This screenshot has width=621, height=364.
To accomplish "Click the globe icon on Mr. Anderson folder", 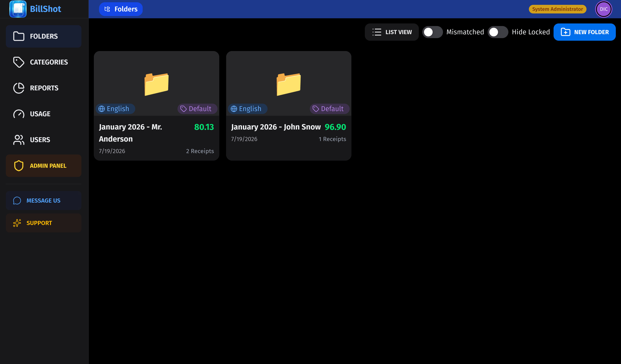I will tap(102, 109).
